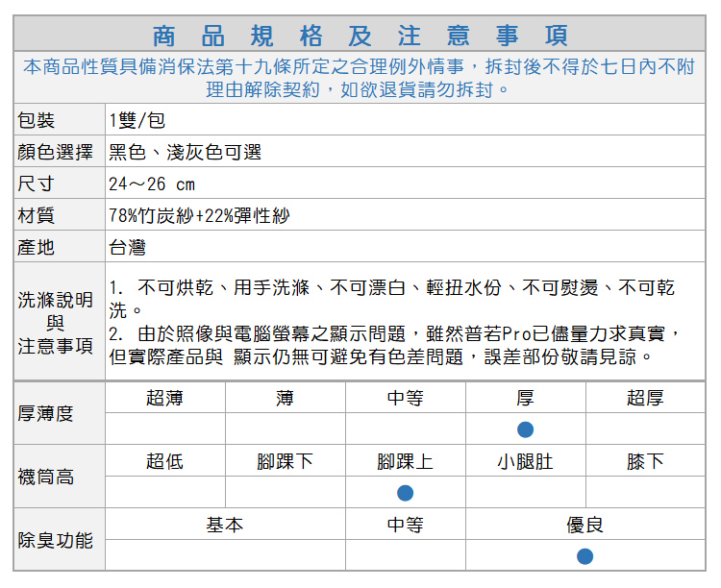Click the 1雙/包 packaging value
721x588 pixels.
(137, 120)
